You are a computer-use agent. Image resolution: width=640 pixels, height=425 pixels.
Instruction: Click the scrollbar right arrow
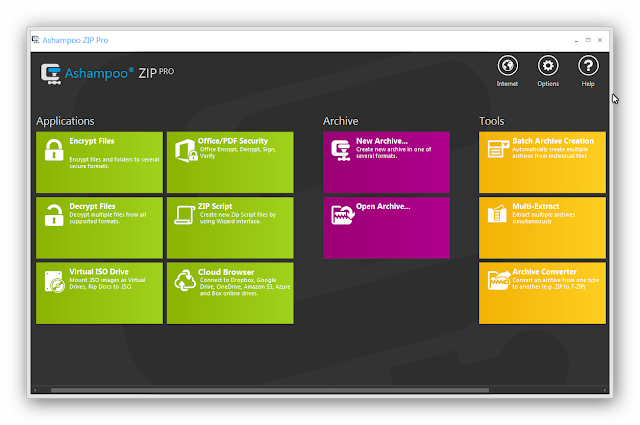click(x=604, y=390)
